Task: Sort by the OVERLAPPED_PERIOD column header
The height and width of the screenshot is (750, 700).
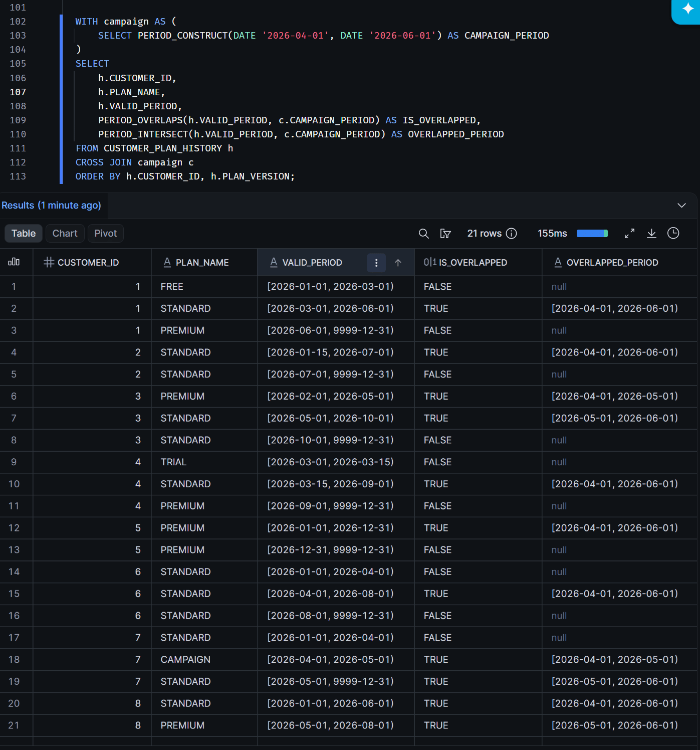Action: click(612, 263)
